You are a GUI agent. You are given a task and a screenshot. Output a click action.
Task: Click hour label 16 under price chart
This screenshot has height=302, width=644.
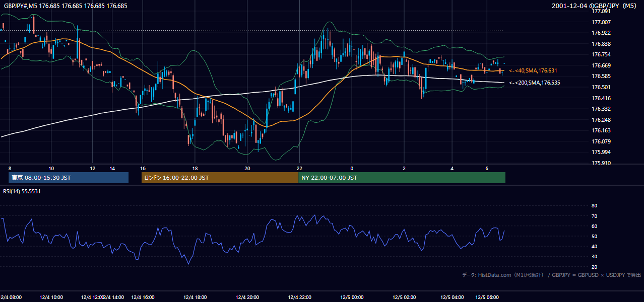(x=143, y=168)
